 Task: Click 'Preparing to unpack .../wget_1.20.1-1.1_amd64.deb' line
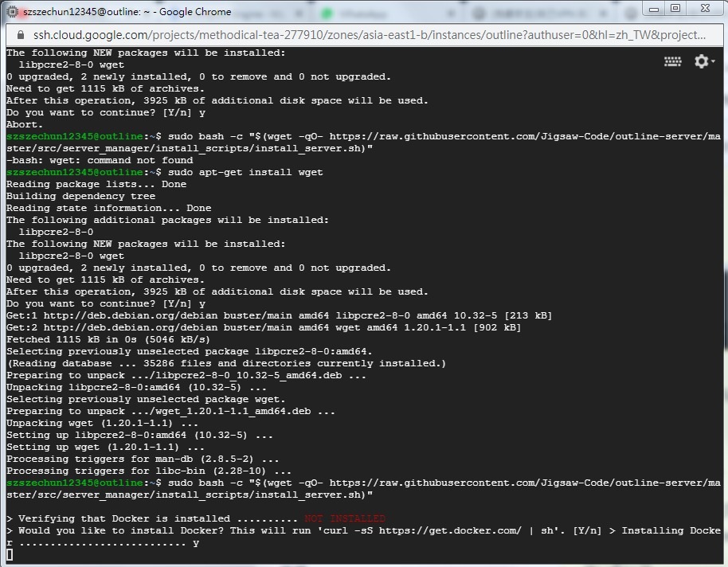170,411
